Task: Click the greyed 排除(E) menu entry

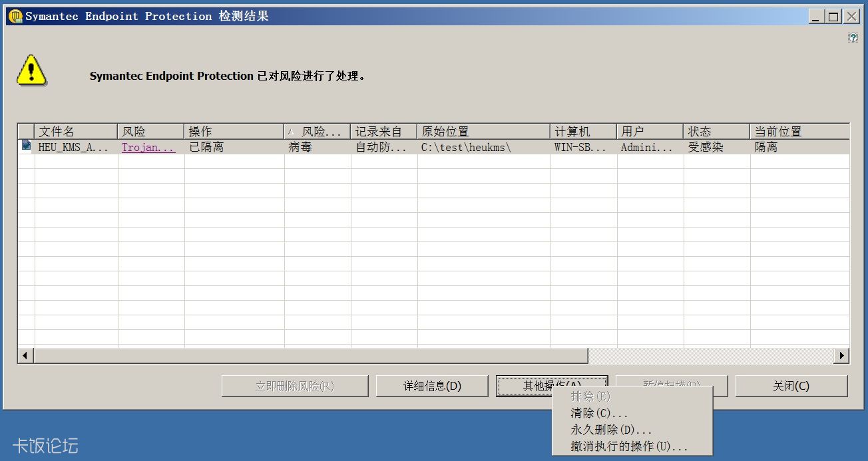Action: click(590, 396)
